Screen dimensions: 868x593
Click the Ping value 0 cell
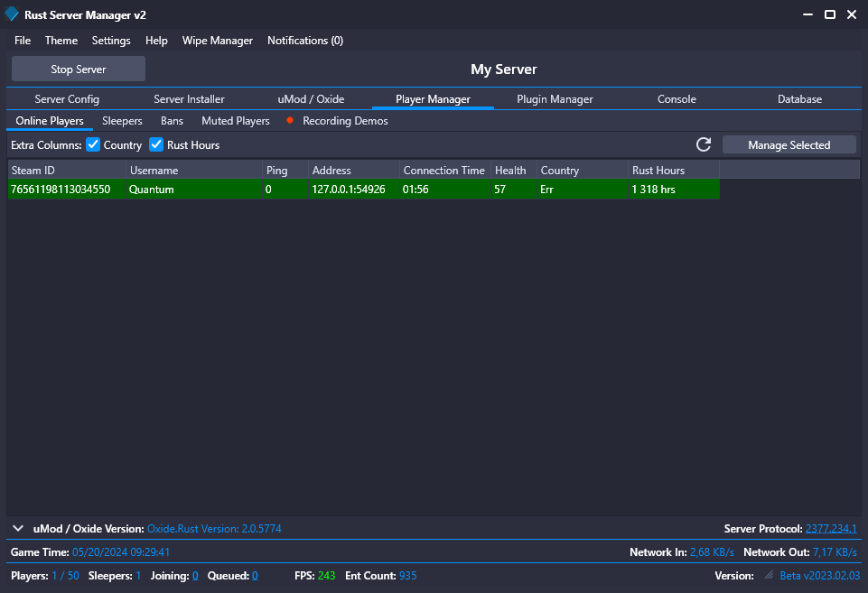coord(285,190)
